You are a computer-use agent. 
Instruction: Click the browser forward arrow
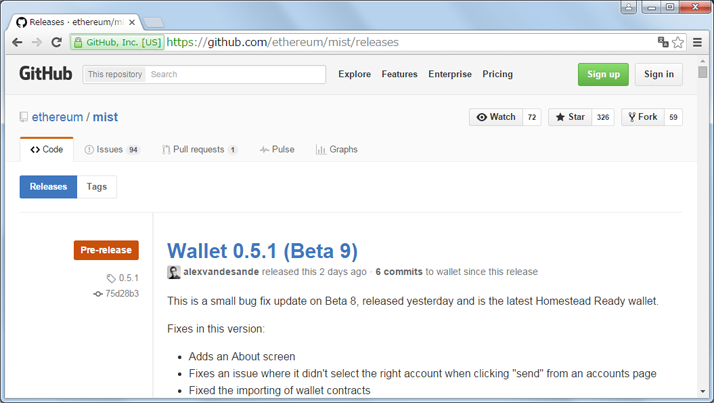coord(37,42)
